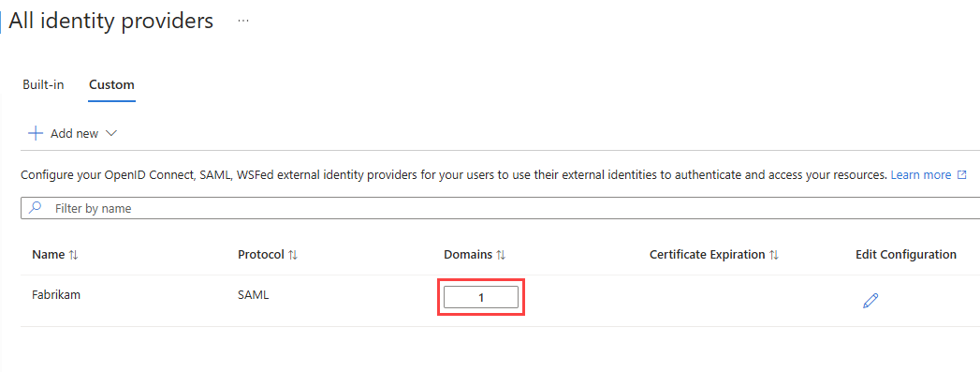Sort by Protocol using arrows icon

click(x=293, y=255)
